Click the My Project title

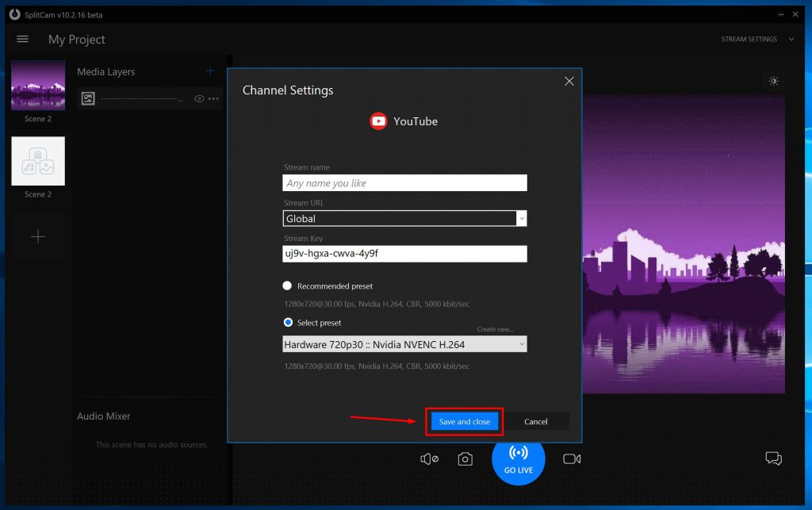coord(77,40)
